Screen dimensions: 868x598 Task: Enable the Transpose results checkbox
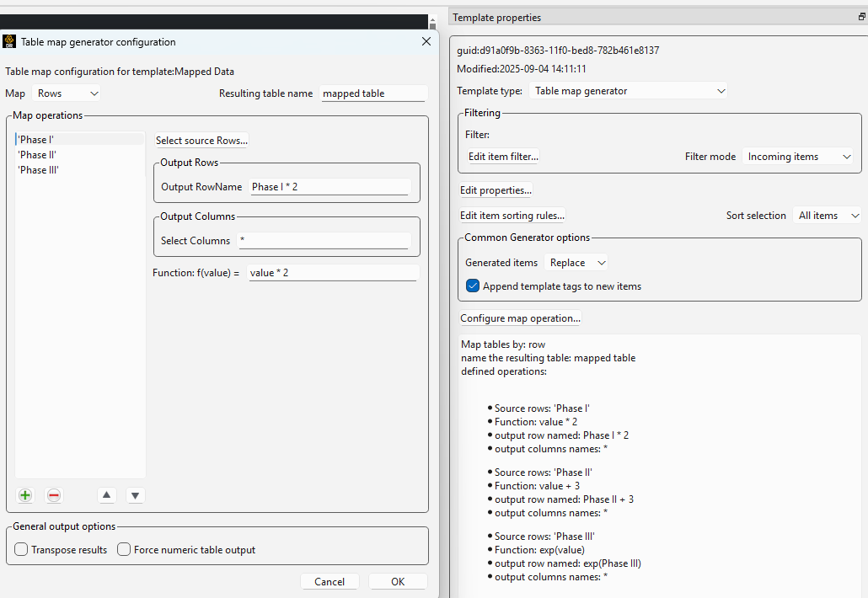(x=22, y=550)
